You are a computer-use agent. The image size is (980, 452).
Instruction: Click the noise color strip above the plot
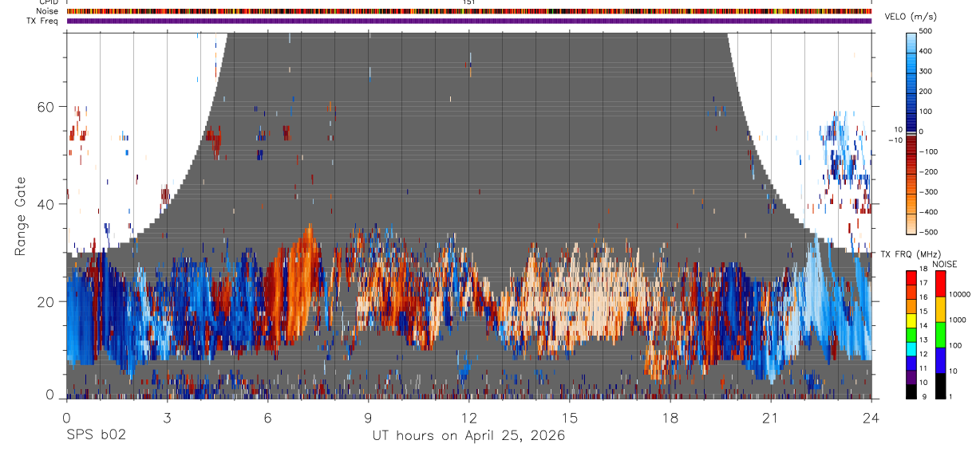[469, 11]
